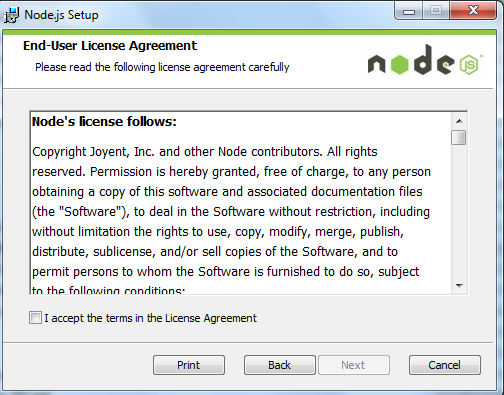Screen dimensions: 504x395
Task: Click the green JS hexagon badge in the logo
Action: [x=469, y=64]
